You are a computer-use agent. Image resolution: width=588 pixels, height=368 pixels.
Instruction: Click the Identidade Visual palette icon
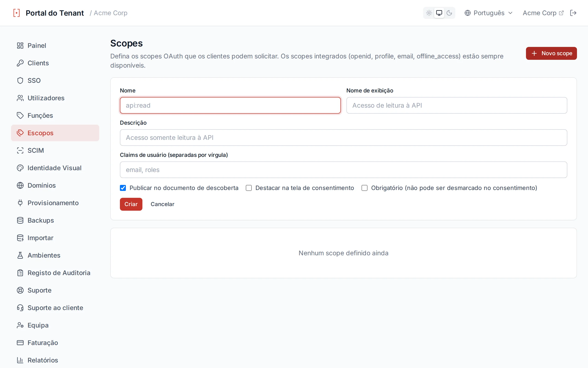(20, 168)
